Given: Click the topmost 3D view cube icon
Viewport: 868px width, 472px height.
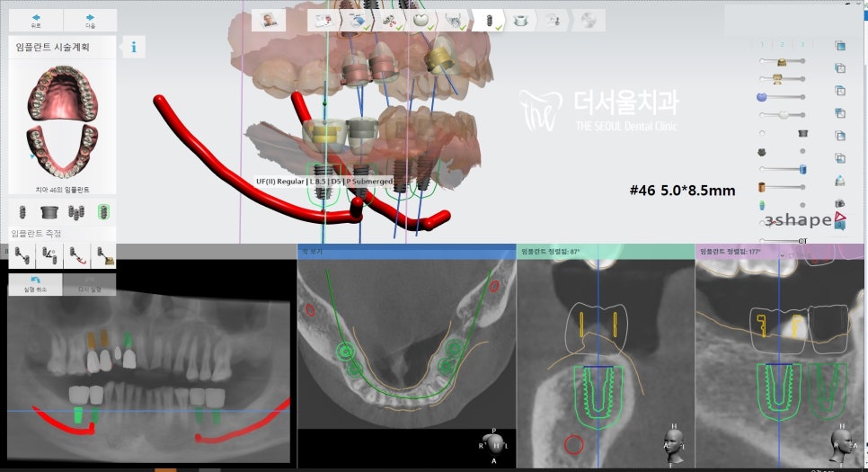Looking at the screenshot, I should coord(839,46).
